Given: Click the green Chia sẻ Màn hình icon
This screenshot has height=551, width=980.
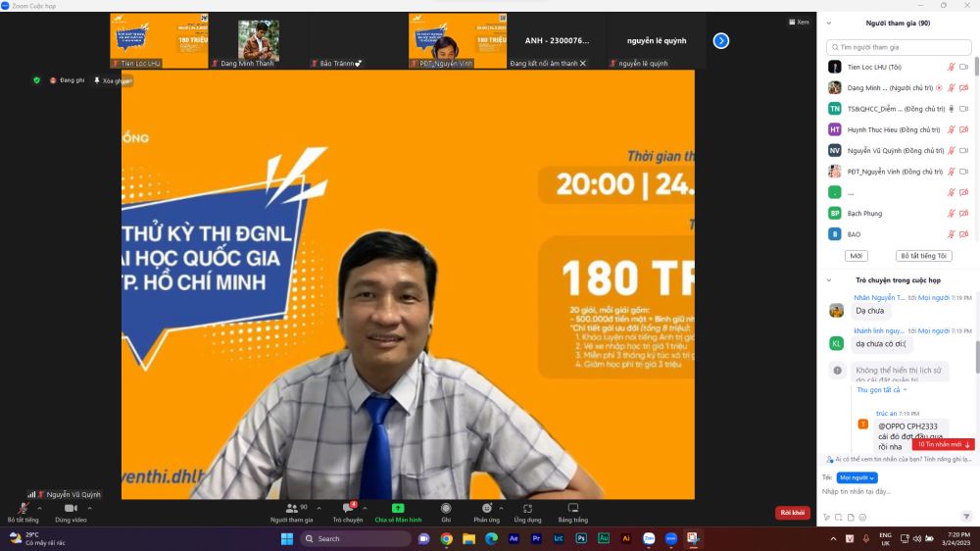Looking at the screenshot, I should [398, 508].
